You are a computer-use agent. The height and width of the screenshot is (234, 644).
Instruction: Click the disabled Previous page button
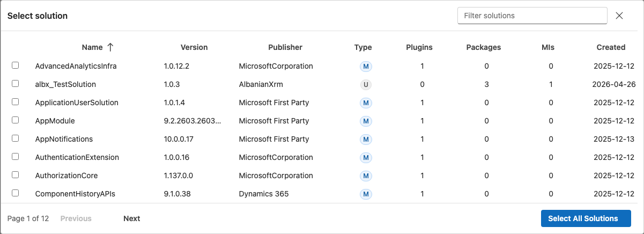coord(76,218)
